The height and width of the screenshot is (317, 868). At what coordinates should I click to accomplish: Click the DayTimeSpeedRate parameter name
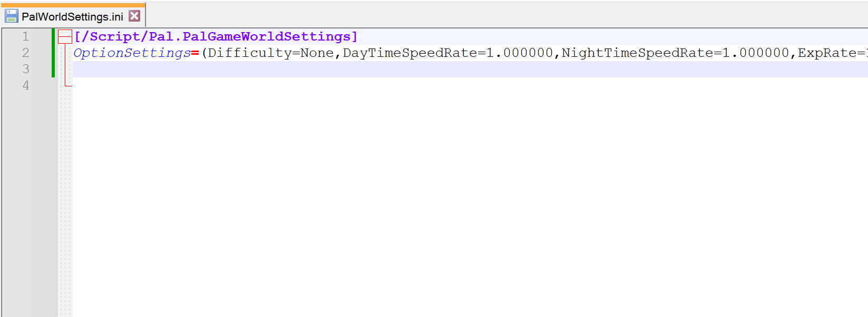click(410, 53)
